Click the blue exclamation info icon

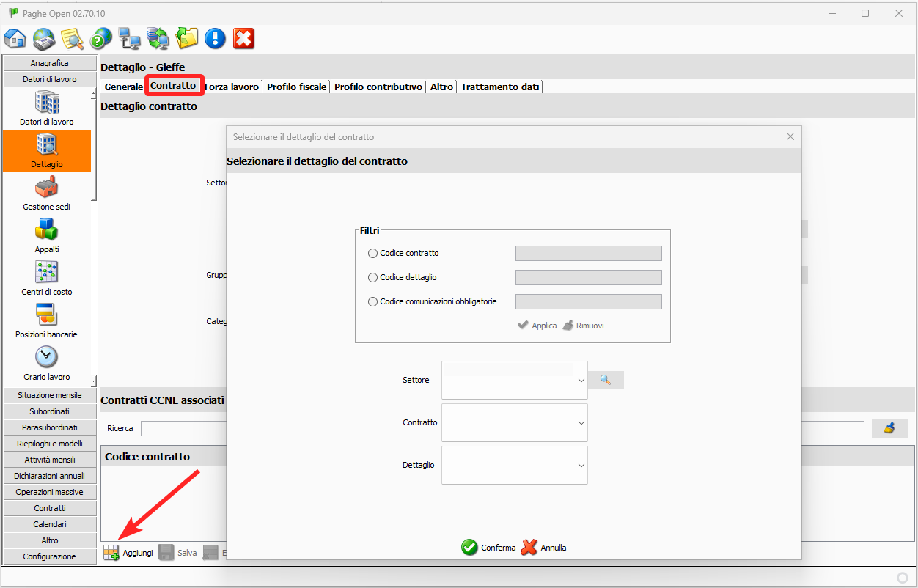click(215, 37)
